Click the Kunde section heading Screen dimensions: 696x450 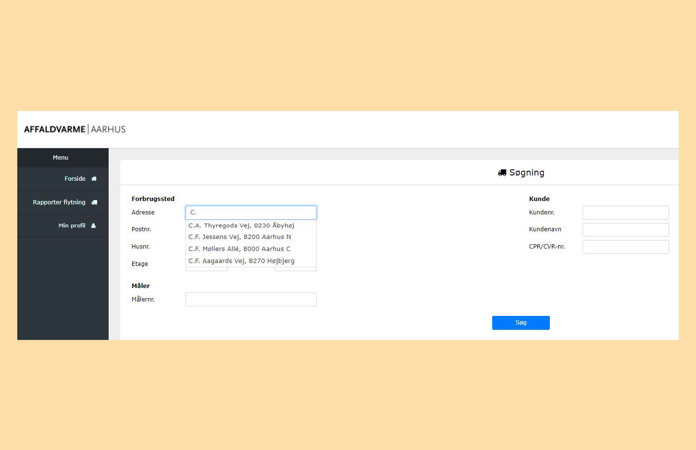coord(539,199)
